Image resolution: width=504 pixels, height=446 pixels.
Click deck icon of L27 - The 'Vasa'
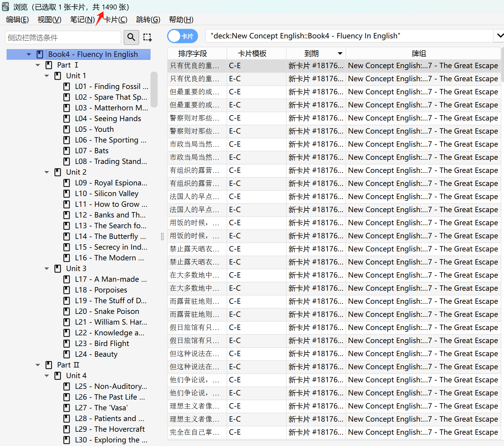pyautogui.click(x=67, y=408)
